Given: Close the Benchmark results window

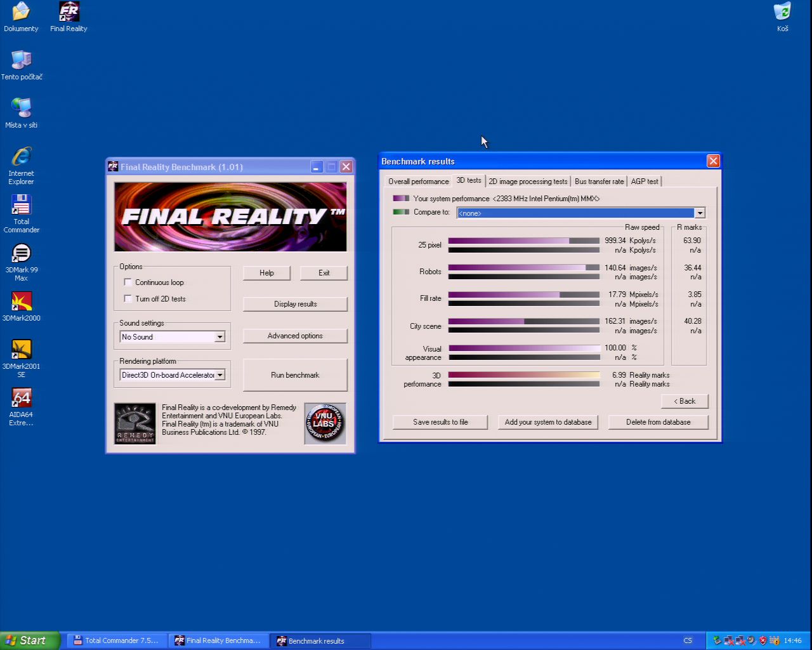Looking at the screenshot, I should pos(713,161).
